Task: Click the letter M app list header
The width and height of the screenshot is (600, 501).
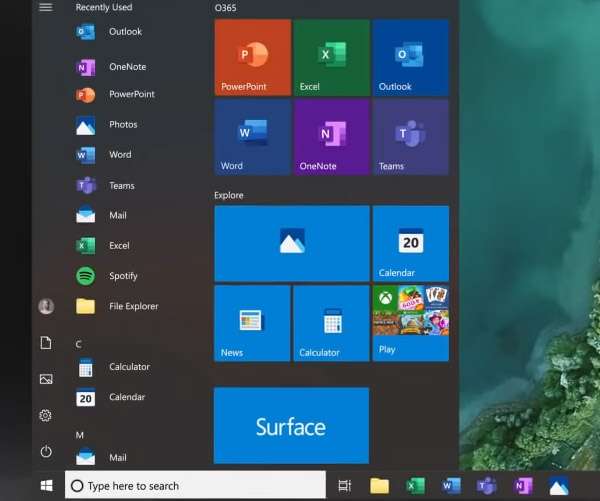Action: [x=79, y=435]
